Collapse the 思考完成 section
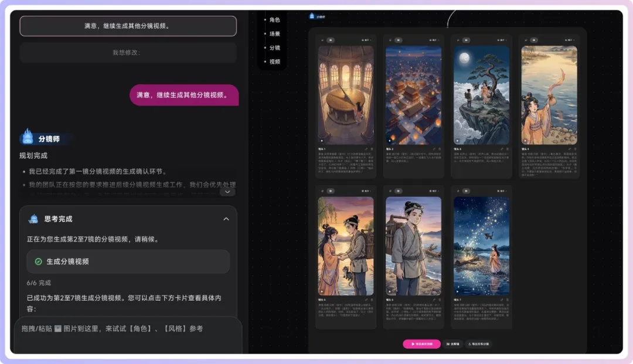 (x=226, y=219)
